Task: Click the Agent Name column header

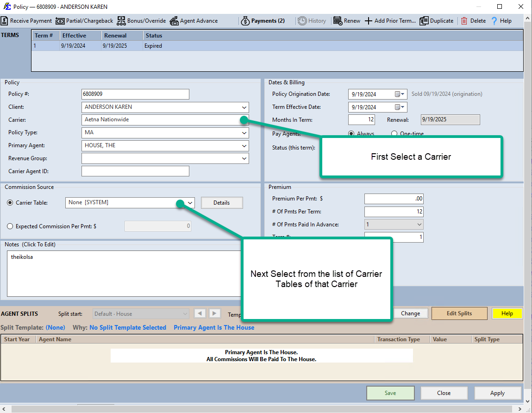Action: pyautogui.click(x=205, y=339)
